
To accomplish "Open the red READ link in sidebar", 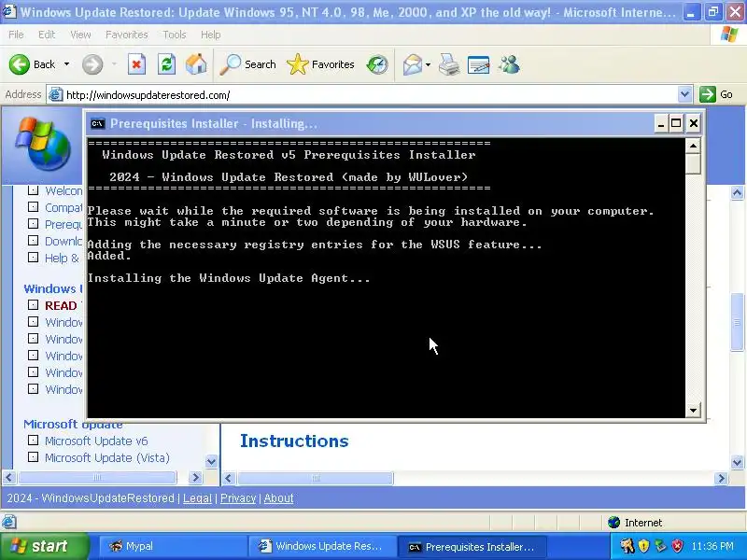I will [x=61, y=306].
